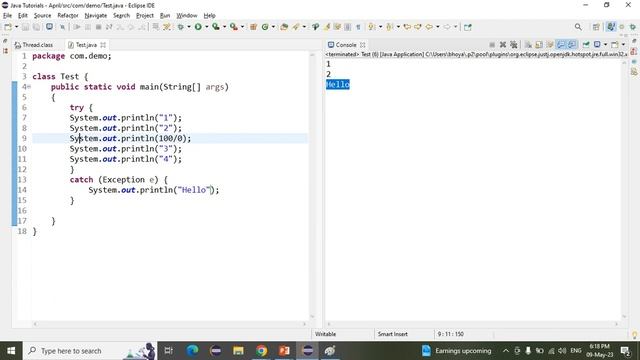This screenshot has height=360, width=640.
Task: Toggle Show Console on standard error
Action: click(x=572, y=45)
